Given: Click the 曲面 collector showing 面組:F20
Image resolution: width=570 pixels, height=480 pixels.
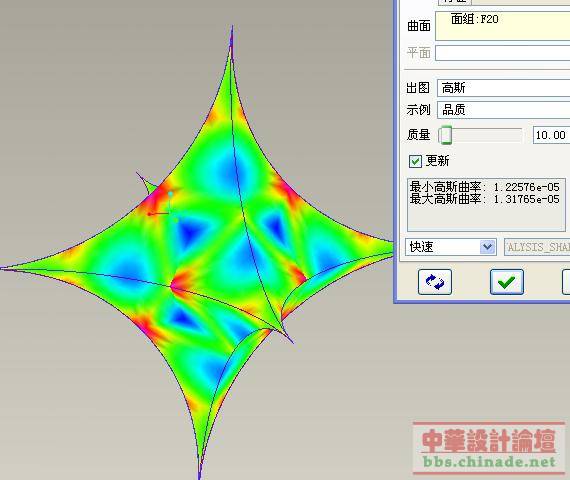Looking at the screenshot, I should click(x=503, y=25).
